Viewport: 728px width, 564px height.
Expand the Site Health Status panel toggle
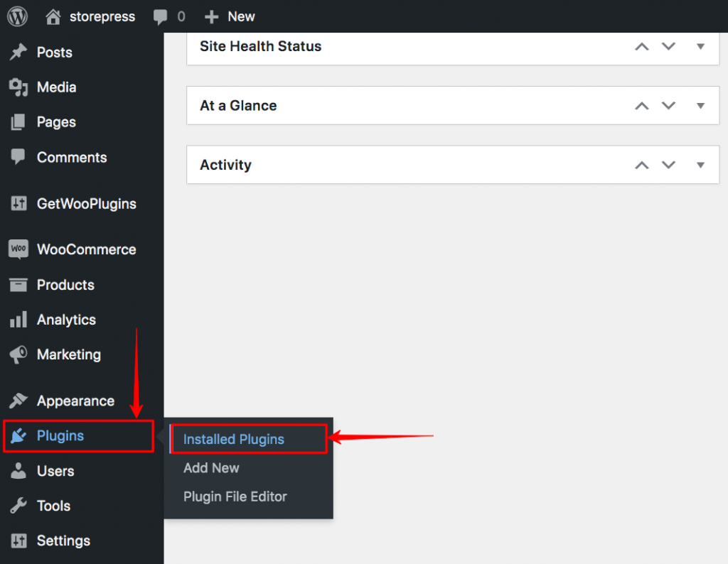point(700,46)
